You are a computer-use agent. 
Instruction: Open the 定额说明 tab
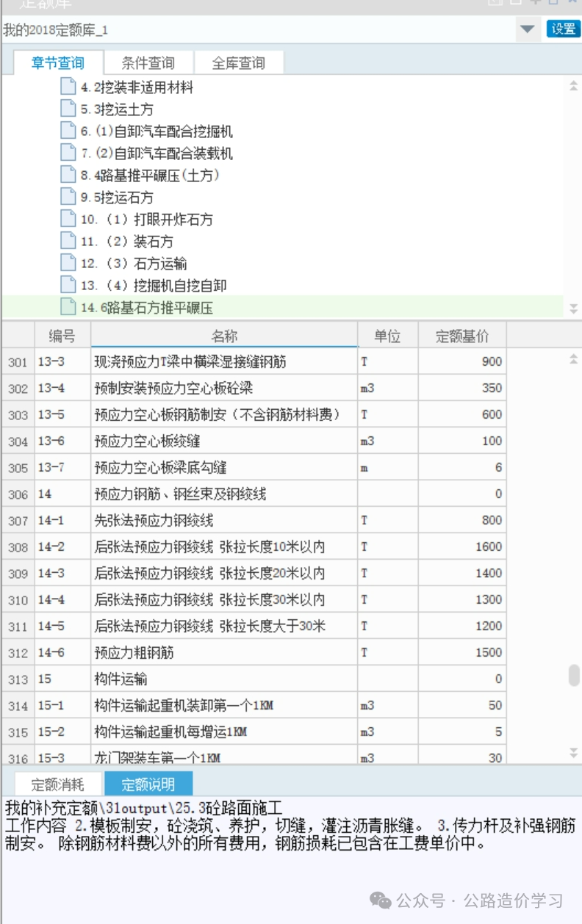point(148,784)
